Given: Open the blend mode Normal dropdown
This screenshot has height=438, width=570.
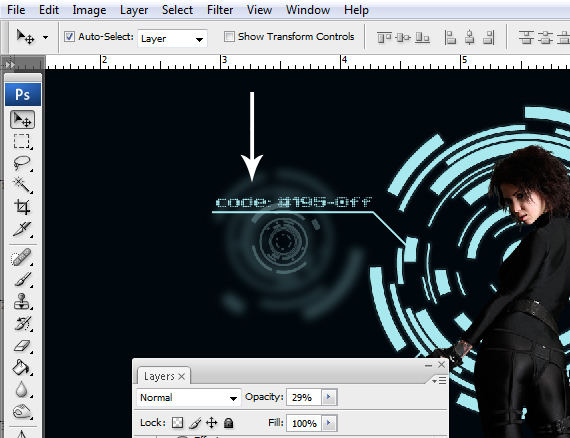Looking at the screenshot, I should [x=189, y=397].
